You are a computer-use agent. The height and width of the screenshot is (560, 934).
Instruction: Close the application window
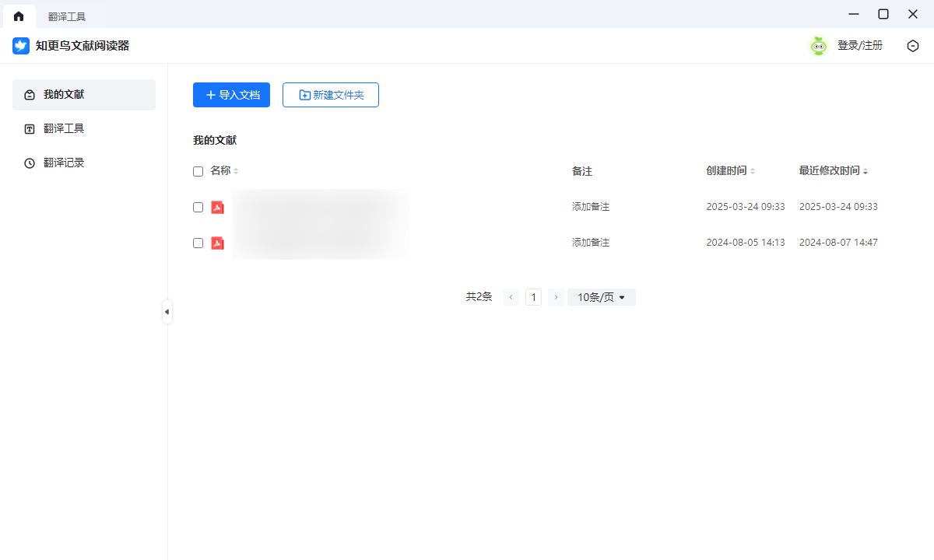pos(913,14)
